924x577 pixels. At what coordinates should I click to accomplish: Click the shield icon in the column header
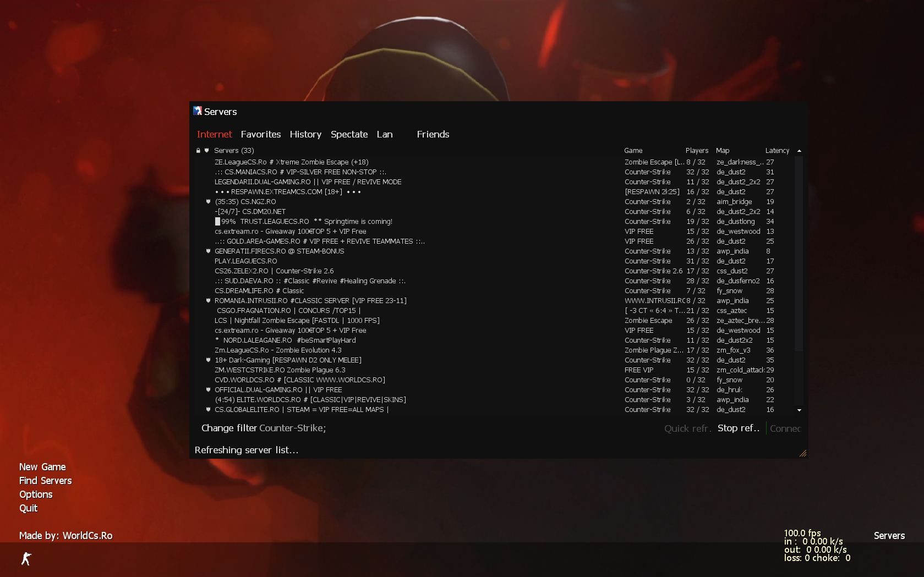207,151
